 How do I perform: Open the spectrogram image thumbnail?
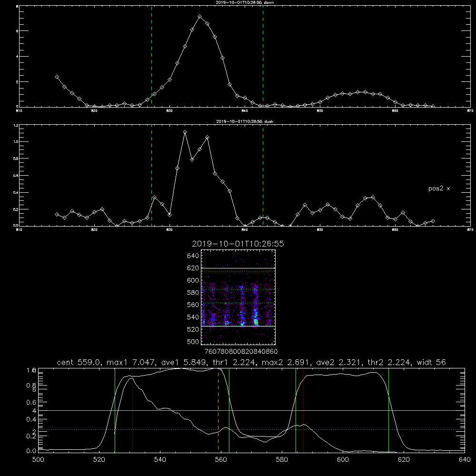click(x=238, y=297)
